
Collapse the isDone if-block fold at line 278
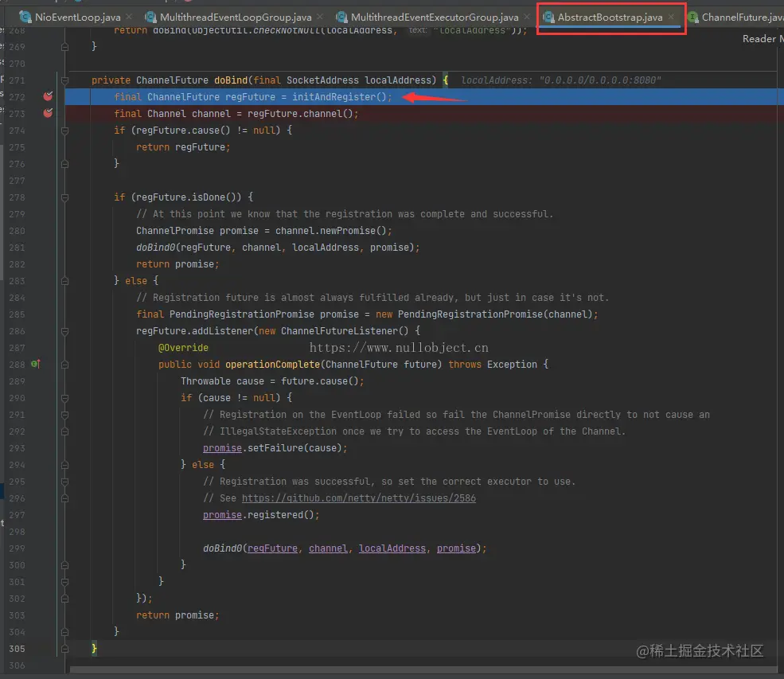coord(65,197)
